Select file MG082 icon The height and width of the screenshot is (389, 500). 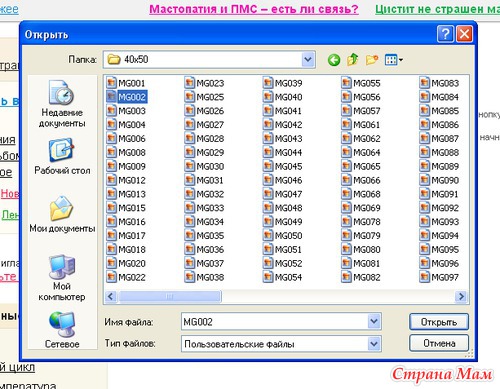click(x=346, y=277)
